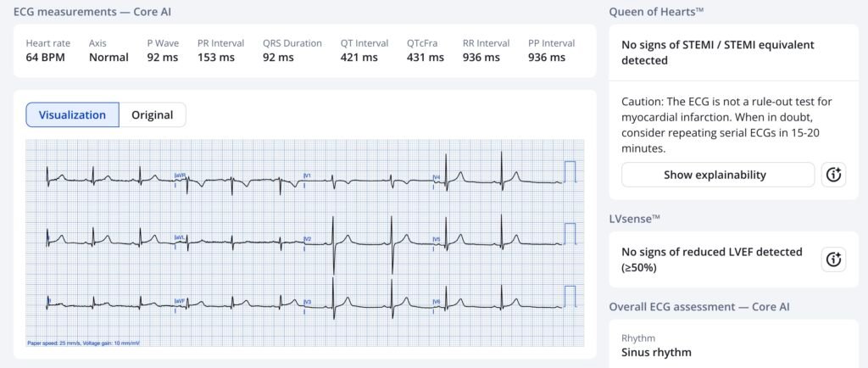
Task: Switch to the Original ECG view
Action: [152, 115]
